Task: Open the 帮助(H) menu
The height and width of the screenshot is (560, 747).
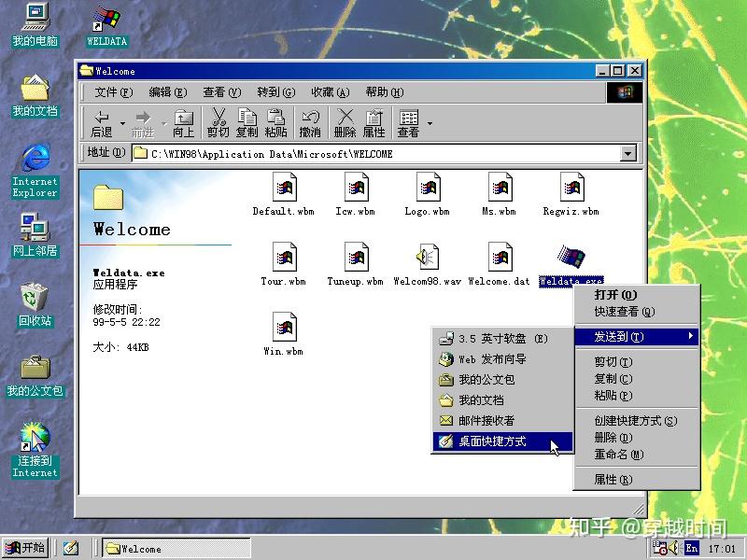Action: (x=385, y=91)
